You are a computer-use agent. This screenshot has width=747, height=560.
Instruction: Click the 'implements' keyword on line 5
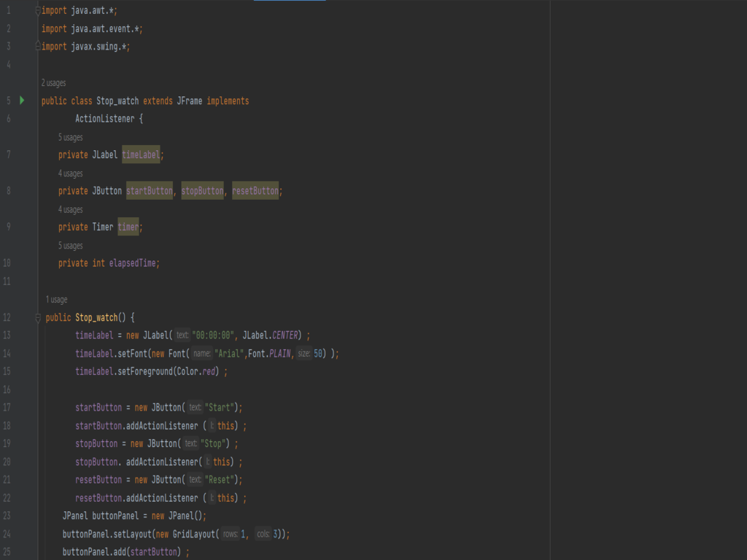(228, 101)
